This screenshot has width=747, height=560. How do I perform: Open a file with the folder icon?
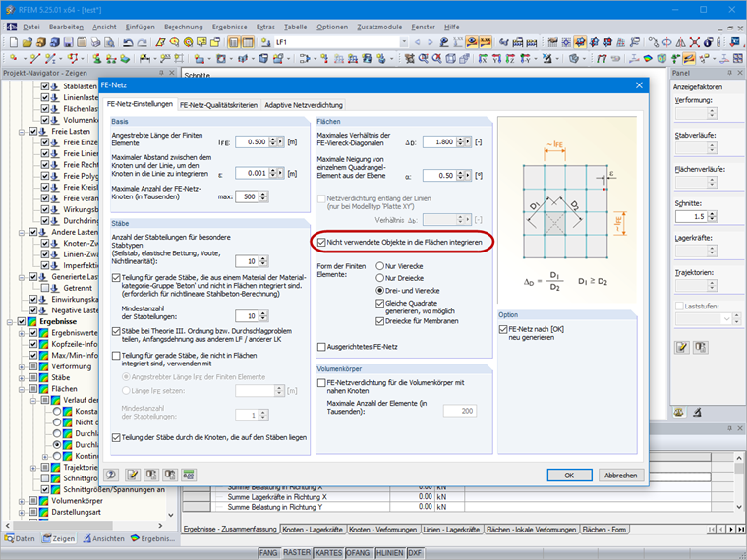click(x=28, y=42)
